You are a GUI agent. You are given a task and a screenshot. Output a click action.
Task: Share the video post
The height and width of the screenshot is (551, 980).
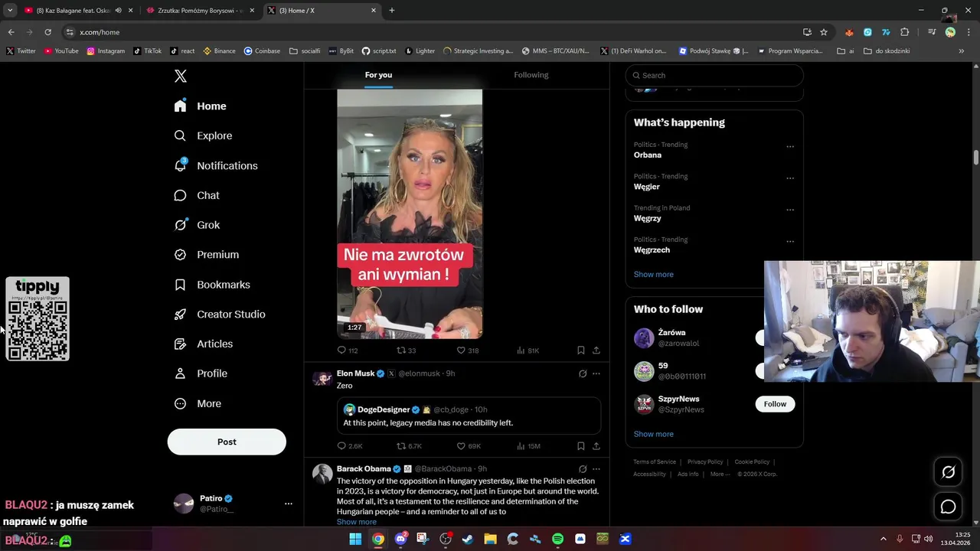click(596, 350)
